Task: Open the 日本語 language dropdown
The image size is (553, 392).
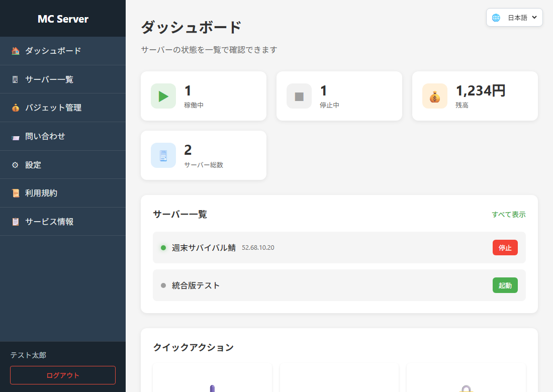Action: click(x=514, y=17)
